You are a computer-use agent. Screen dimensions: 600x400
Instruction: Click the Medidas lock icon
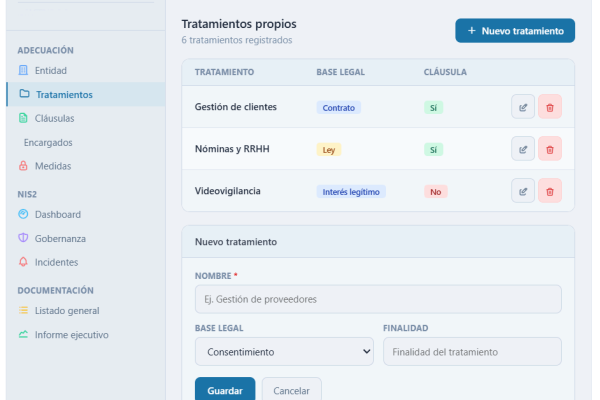[23, 166]
